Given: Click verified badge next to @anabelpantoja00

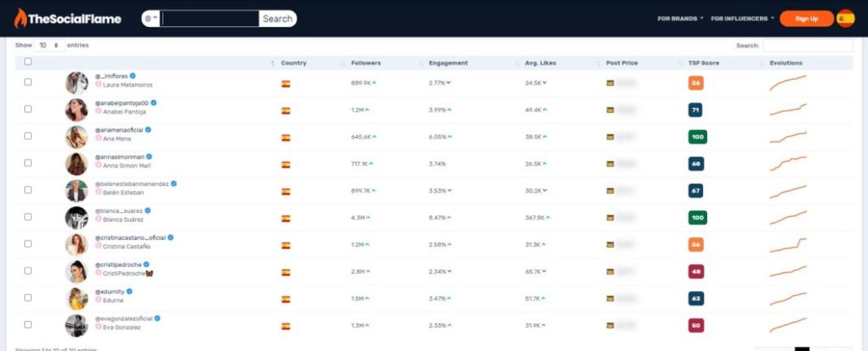Looking at the screenshot, I should 154,103.
